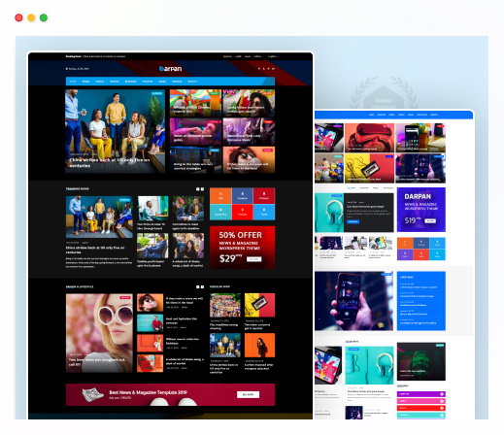Screen dimensions: 504x435
Task: Click the 50% Offer red advertisement
Action: (242, 248)
